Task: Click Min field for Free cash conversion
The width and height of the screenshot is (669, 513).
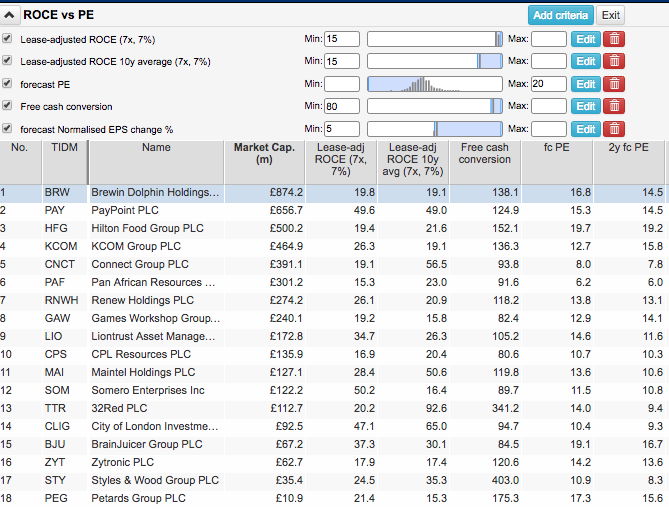Action: pyautogui.click(x=342, y=106)
